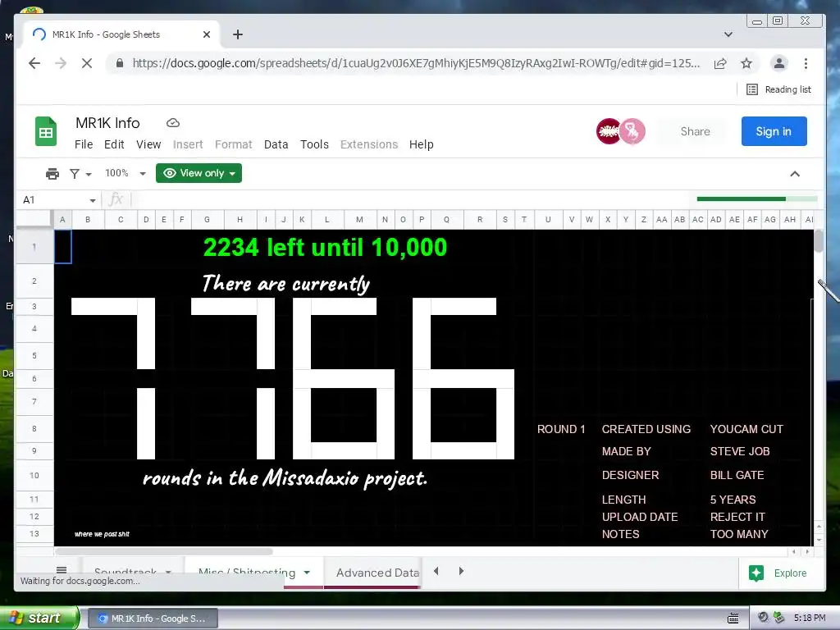This screenshot has height=630, width=840.
Task: Open Chrome three-dot menu
Action: point(806,63)
